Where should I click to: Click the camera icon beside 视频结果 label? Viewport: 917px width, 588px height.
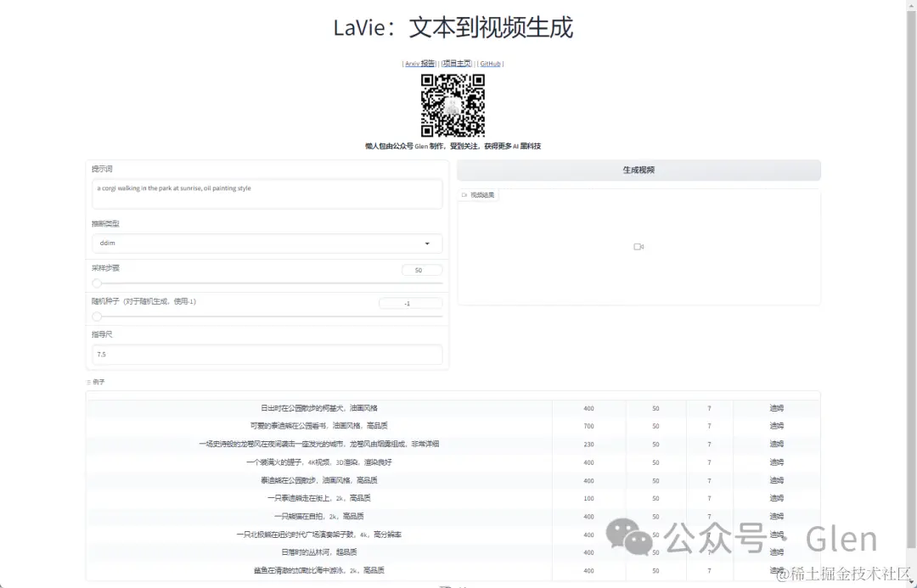coord(464,194)
